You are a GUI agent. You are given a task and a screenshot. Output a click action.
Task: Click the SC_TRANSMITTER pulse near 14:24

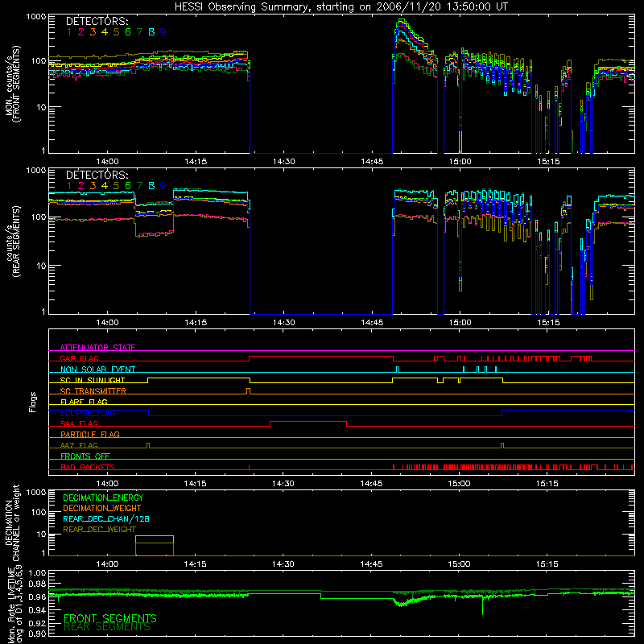(248, 390)
